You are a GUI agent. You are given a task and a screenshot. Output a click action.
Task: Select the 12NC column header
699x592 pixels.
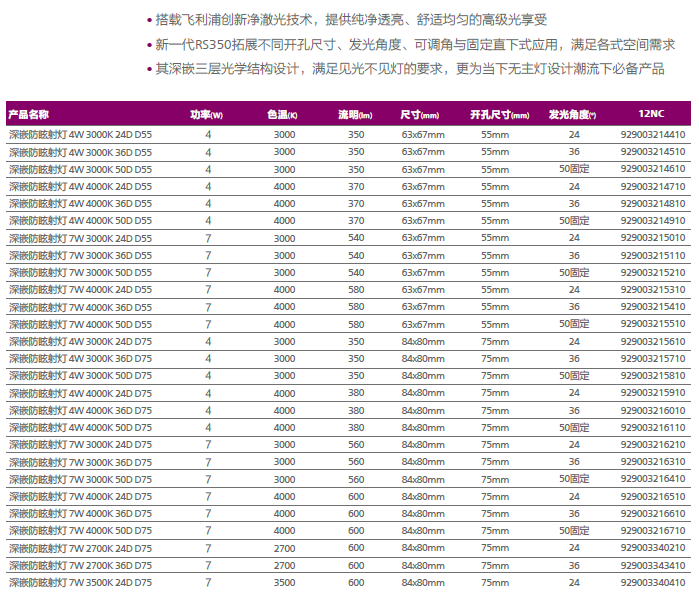point(652,115)
